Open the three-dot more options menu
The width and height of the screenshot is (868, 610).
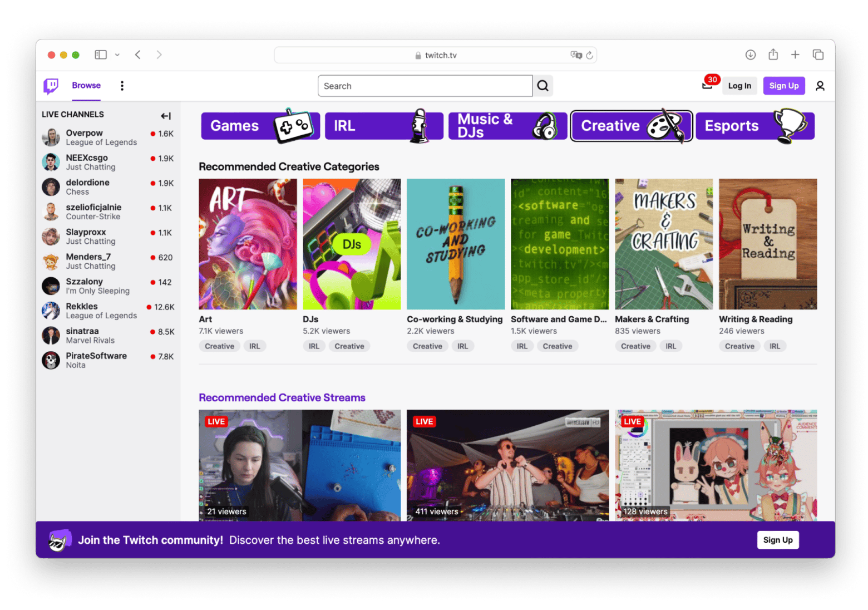[x=122, y=86]
